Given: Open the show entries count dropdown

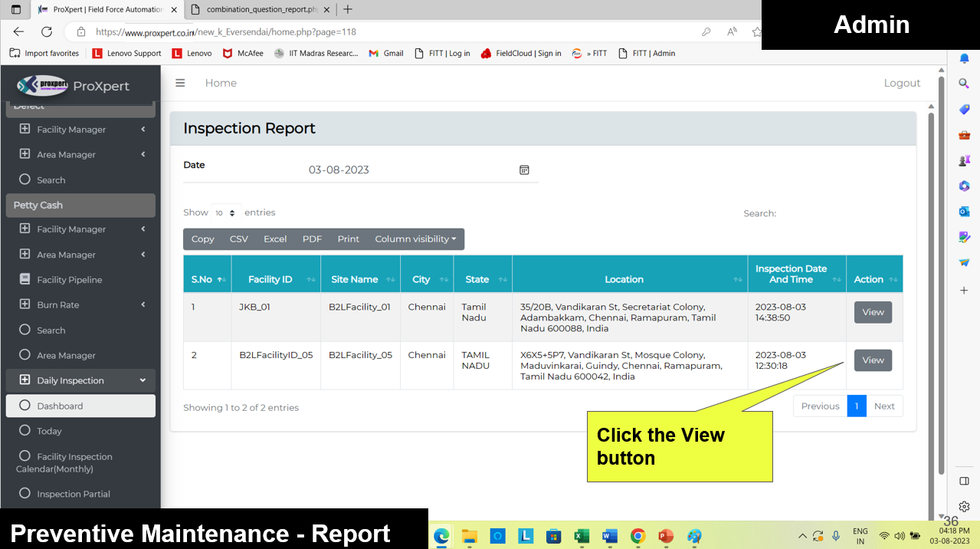Looking at the screenshot, I should (x=225, y=213).
